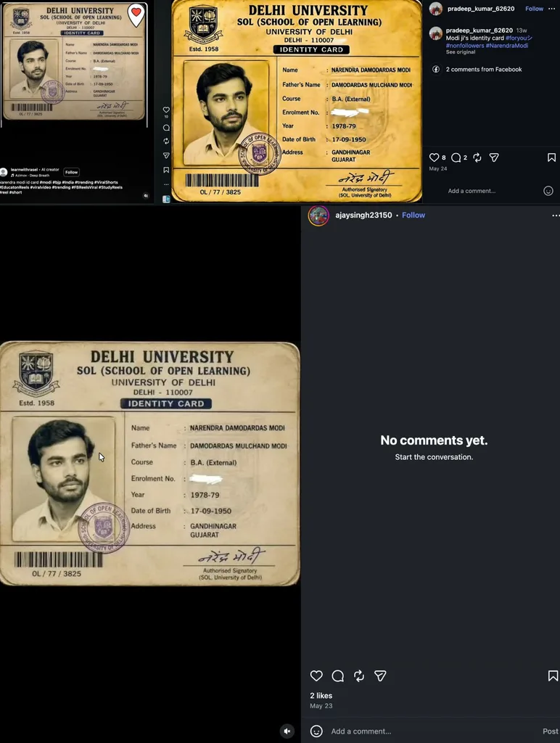
Task: Click the May 23 post date
Action: coord(321,705)
